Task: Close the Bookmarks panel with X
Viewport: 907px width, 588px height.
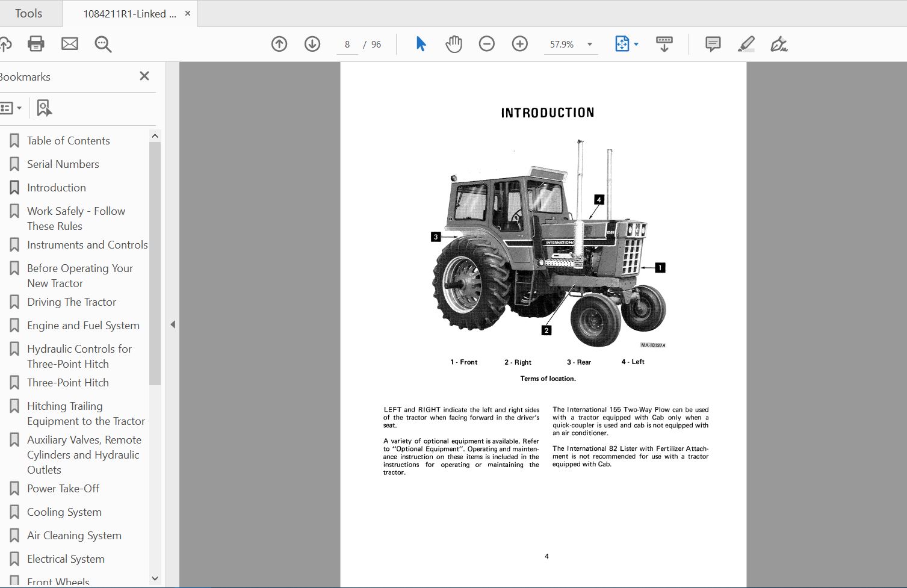Action: [x=144, y=76]
